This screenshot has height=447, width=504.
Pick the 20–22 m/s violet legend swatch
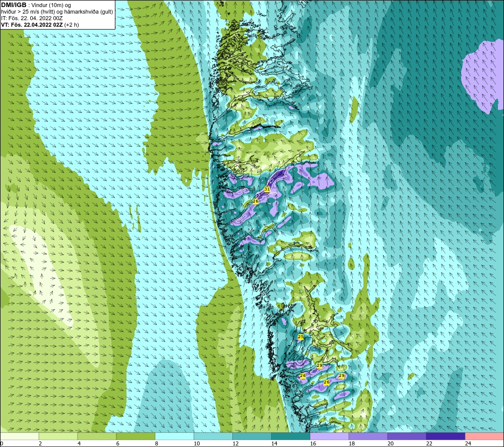pos(407,436)
